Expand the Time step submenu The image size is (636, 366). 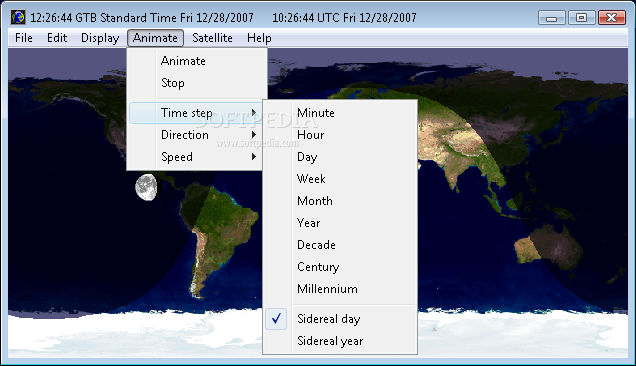pyautogui.click(x=196, y=113)
